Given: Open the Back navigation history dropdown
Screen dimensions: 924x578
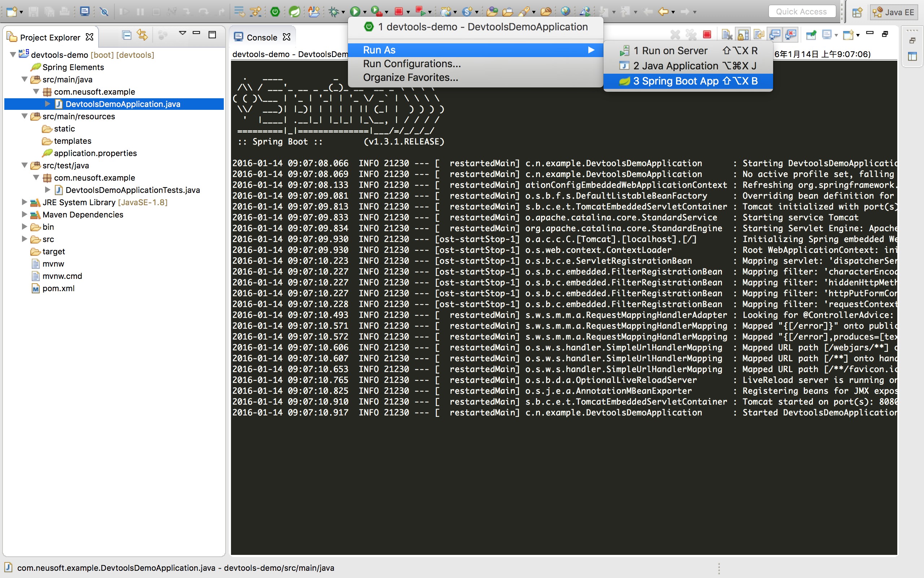Looking at the screenshot, I should pos(673,12).
